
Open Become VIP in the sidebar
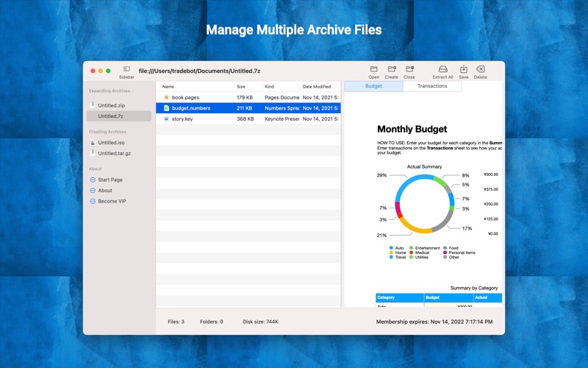[112, 201]
